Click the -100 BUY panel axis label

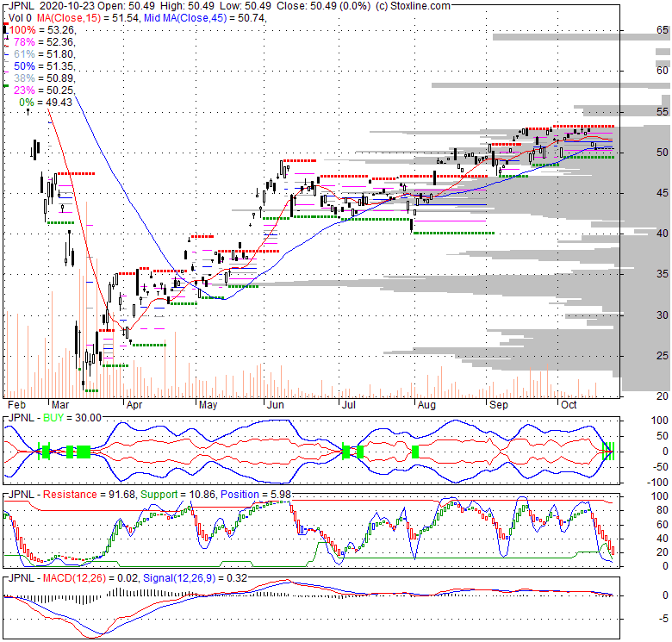659,482
